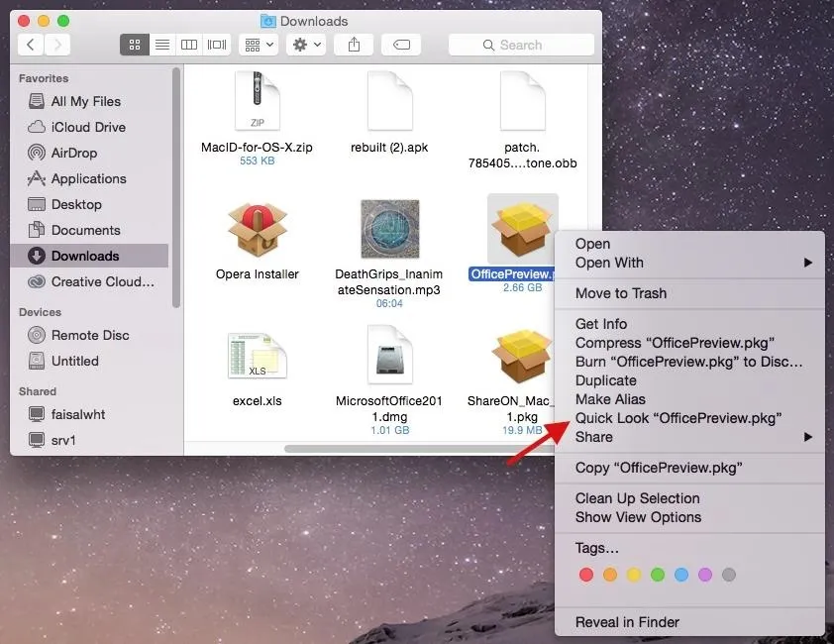The image size is (834, 644).
Task: Choose Burn "OfficePreview.pkg" to Disc
Action: (x=689, y=362)
